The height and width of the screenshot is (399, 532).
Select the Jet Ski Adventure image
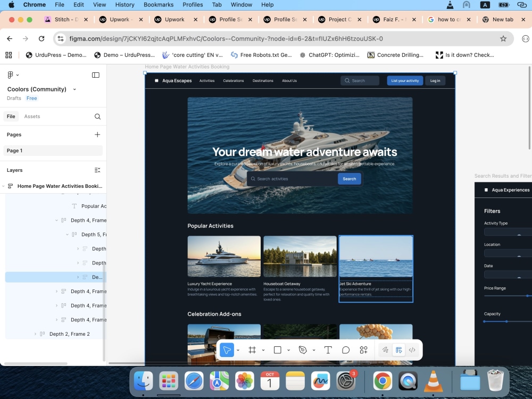point(376,256)
